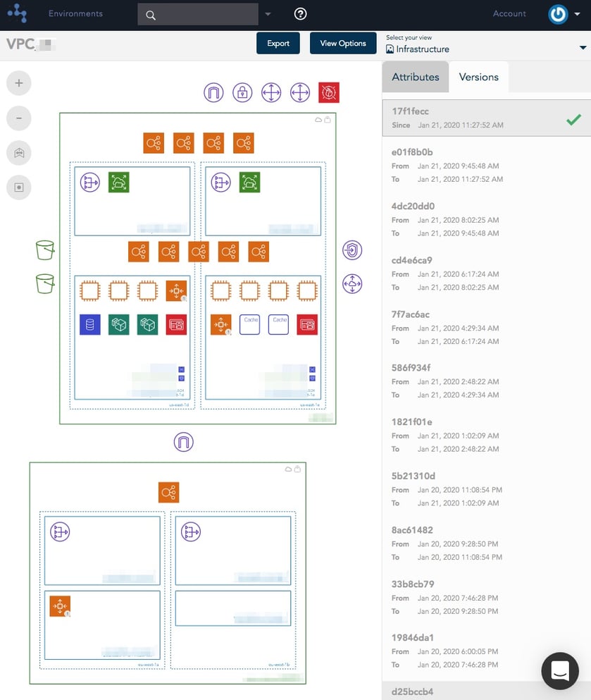Click the app logo in the top-left corner
The image size is (591, 700).
pos(15,13)
